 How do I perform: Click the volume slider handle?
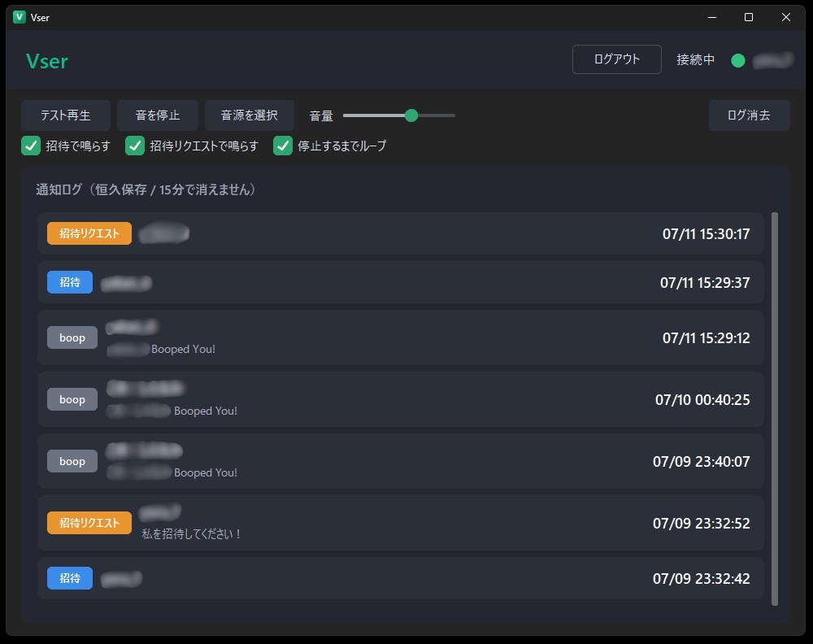point(411,115)
